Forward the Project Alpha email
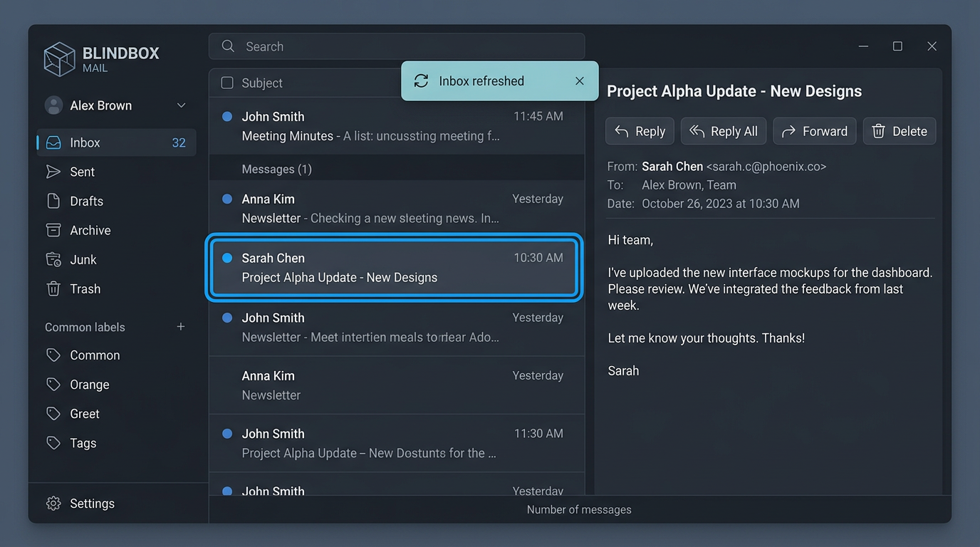Screen dimensions: 980x547 814,131
